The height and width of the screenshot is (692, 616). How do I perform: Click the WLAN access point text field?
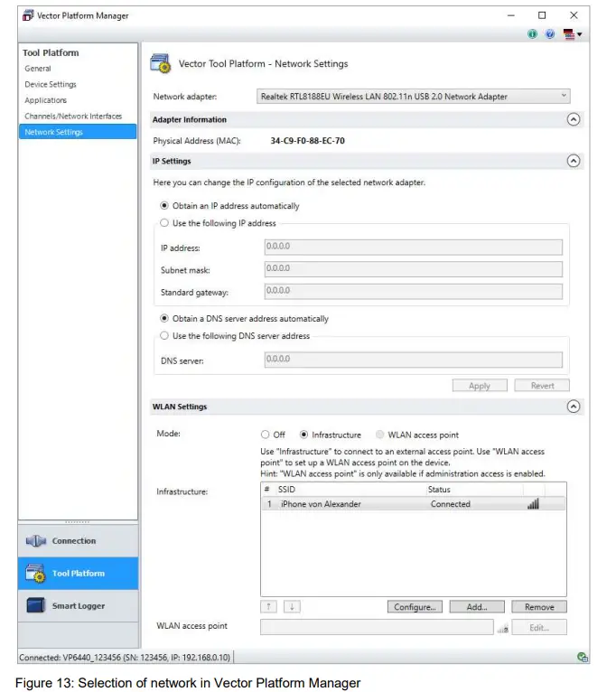click(x=377, y=627)
